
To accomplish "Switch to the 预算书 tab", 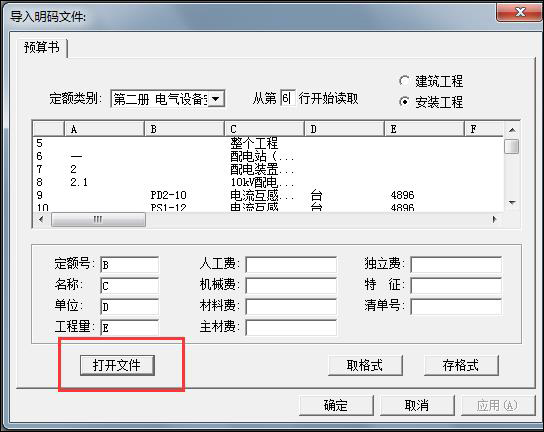I will [x=42, y=47].
